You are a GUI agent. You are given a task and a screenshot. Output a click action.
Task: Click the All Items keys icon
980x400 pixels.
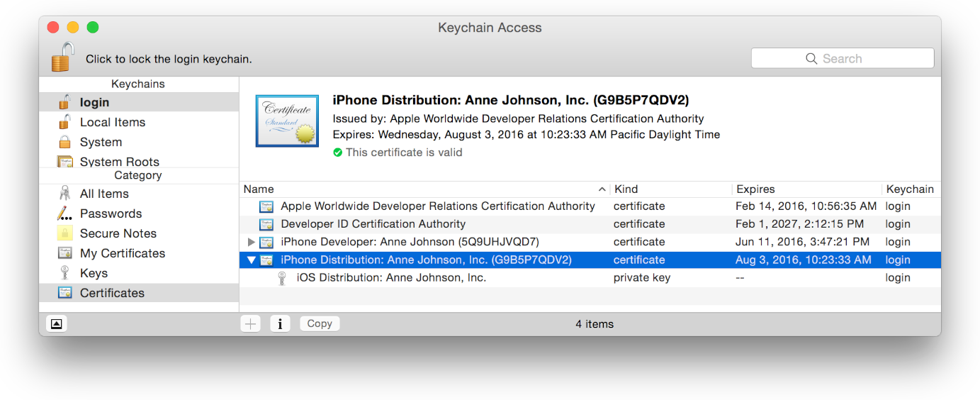[64, 194]
